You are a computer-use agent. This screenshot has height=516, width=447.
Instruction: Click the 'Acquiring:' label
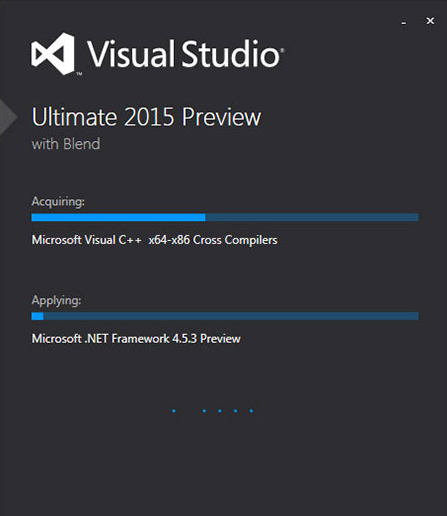pos(58,202)
